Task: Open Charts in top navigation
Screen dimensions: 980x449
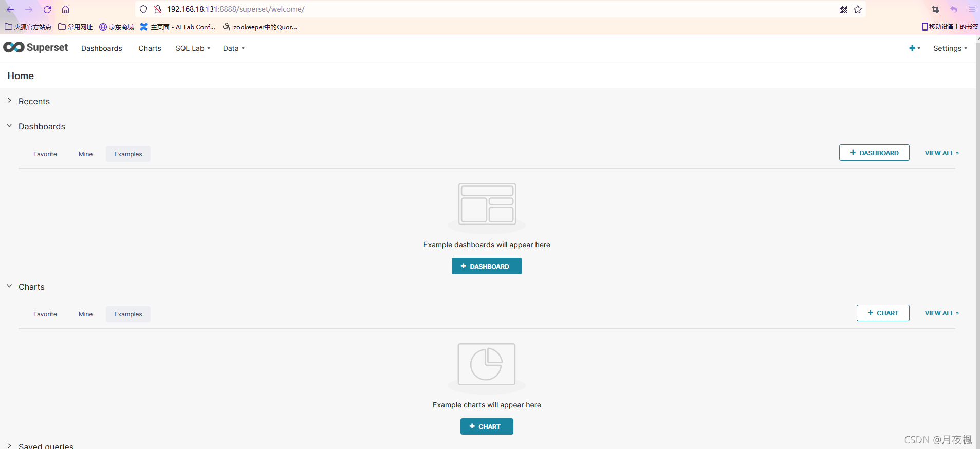Action: (150, 48)
